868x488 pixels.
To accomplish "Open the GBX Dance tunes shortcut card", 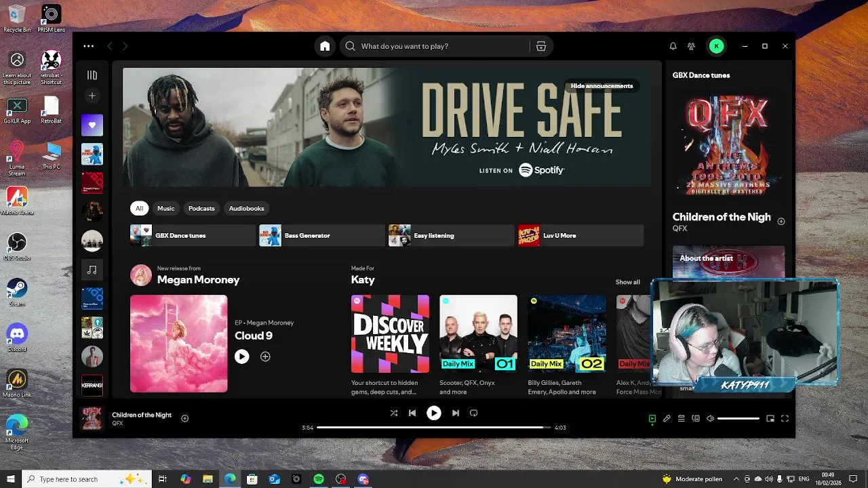I will 193,235.
